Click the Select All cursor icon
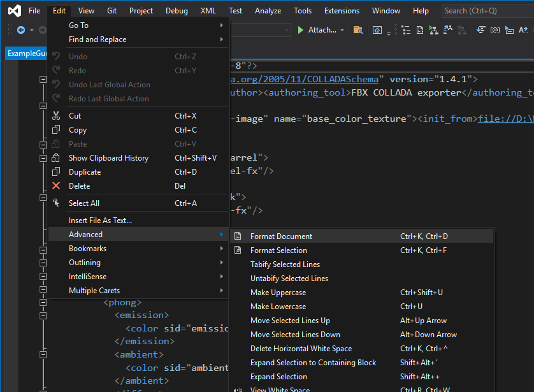This screenshot has width=534, height=392. tap(56, 203)
